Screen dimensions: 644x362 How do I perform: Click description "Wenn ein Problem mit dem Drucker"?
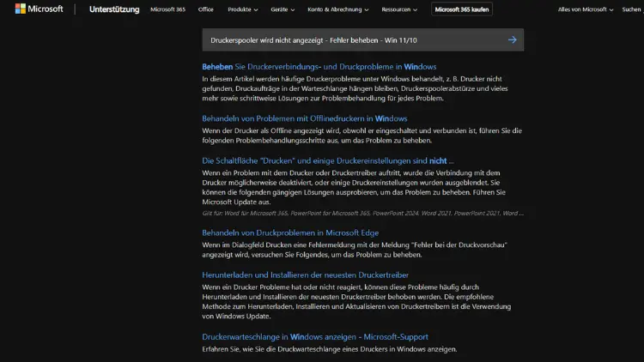point(354,187)
